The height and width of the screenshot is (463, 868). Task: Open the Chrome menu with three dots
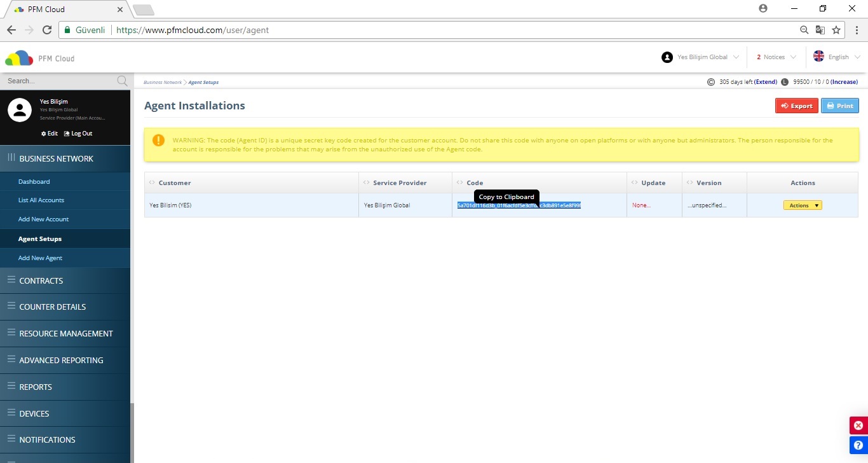coord(855,30)
